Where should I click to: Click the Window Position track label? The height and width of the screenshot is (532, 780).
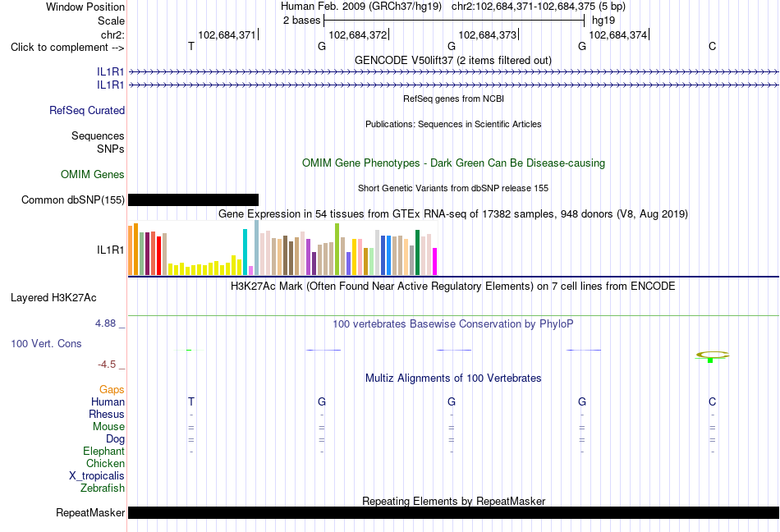pyautogui.click(x=85, y=7)
